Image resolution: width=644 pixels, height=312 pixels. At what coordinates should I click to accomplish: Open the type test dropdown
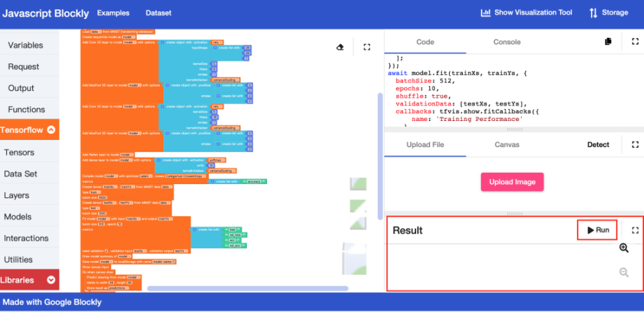94,208
